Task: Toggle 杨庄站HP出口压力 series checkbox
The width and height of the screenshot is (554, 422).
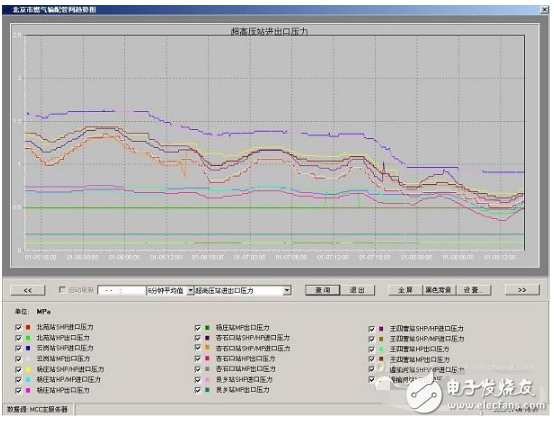Action: 19,391
